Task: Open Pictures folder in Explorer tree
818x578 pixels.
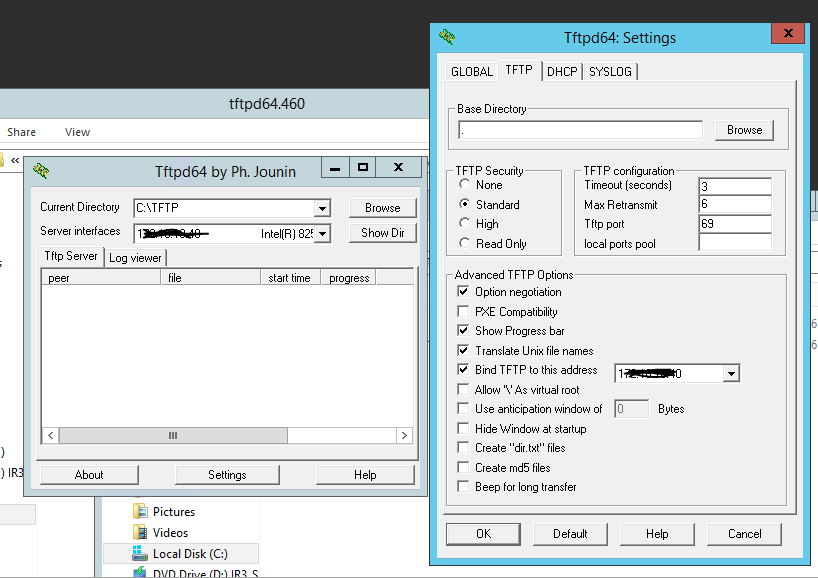Action: point(164,512)
